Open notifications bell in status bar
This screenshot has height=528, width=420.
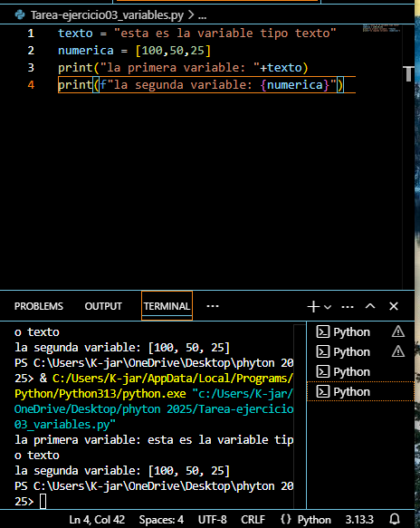pyautogui.click(x=395, y=520)
